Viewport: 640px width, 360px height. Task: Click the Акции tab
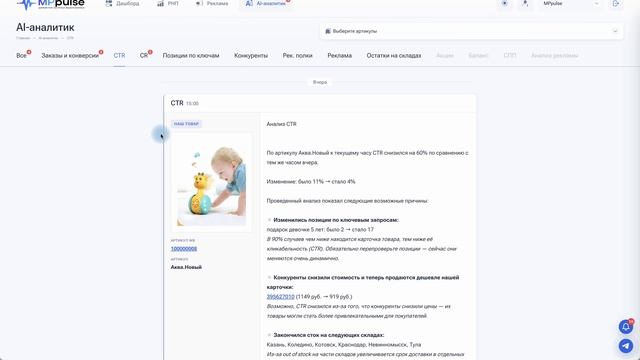click(445, 56)
